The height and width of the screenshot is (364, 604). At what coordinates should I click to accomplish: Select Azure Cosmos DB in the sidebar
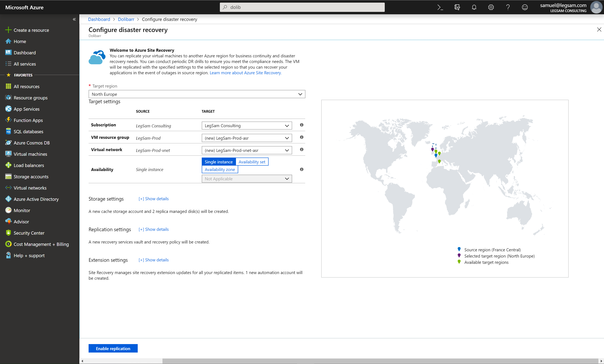[32, 143]
